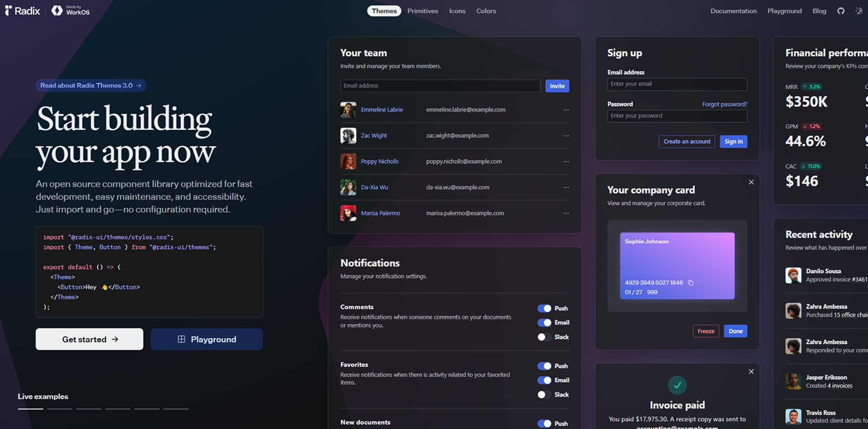Focus the Enter your password field
868x429 pixels.
click(677, 116)
